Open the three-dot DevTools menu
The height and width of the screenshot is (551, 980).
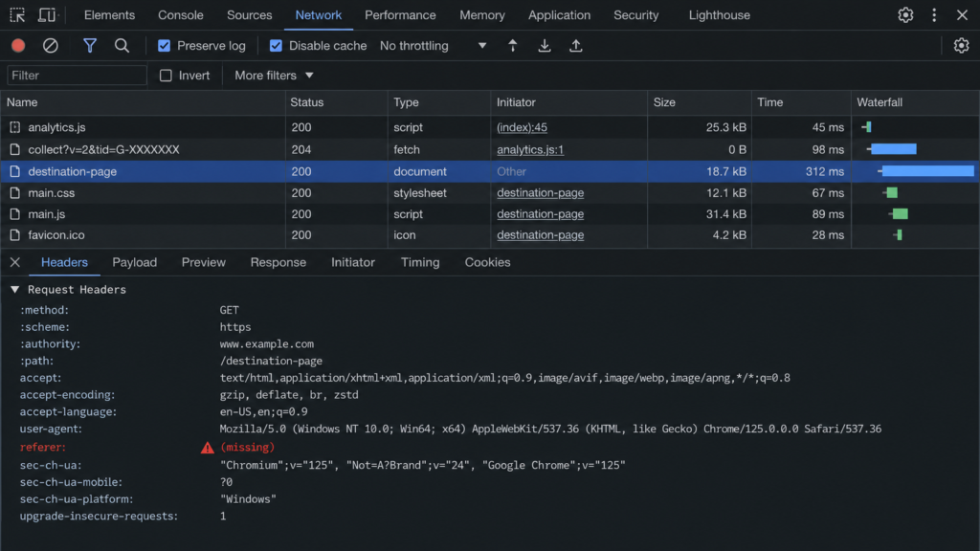(934, 15)
